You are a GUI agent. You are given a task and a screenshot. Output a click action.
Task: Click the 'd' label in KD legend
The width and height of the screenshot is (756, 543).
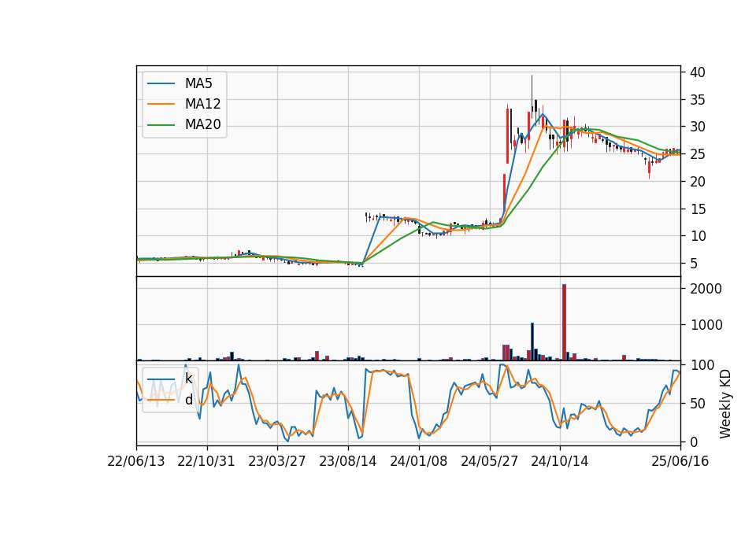(188, 400)
